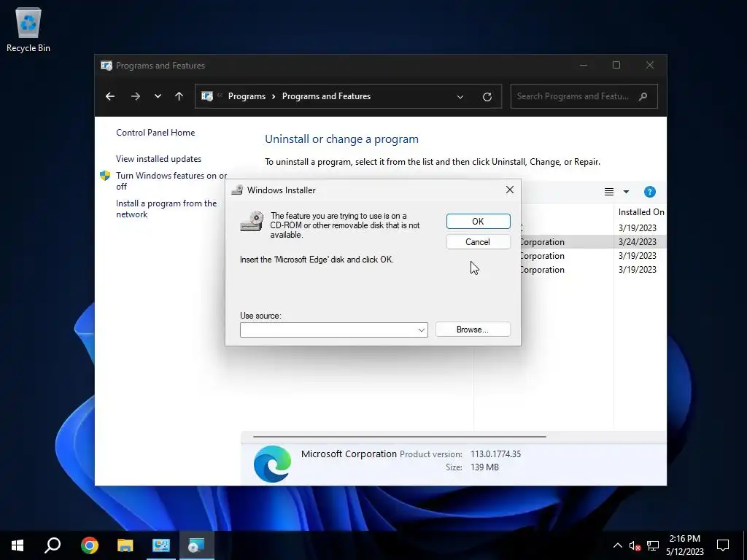Viewport: 747px width, 560px height.
Task: Open File Explorer from taskbar
Action: pyautogui.click(x=125, y=545)
